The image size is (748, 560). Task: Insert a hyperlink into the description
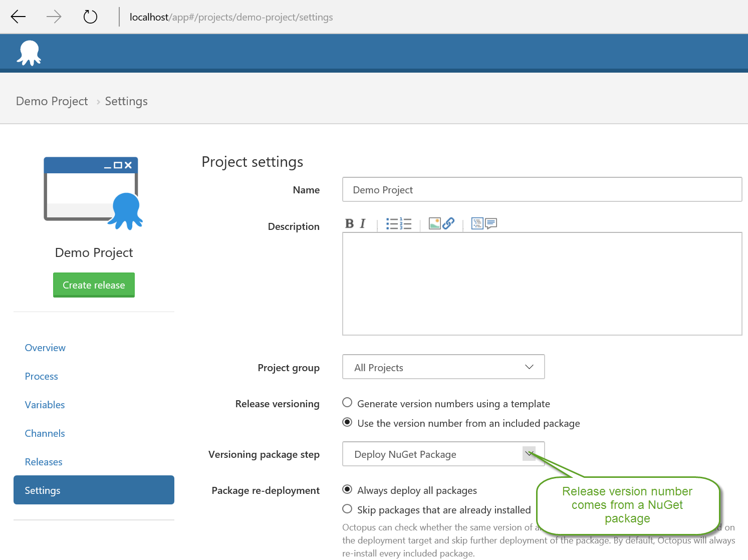point(448,223)
